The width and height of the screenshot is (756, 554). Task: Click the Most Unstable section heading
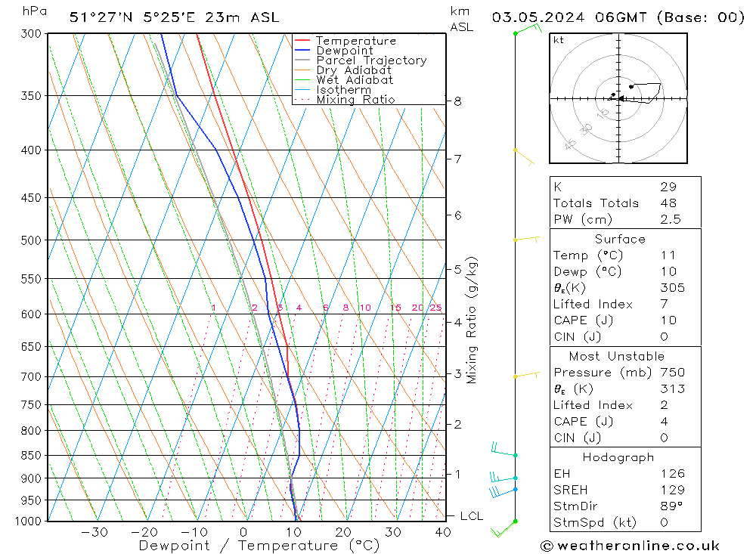(x=617, y=357)
